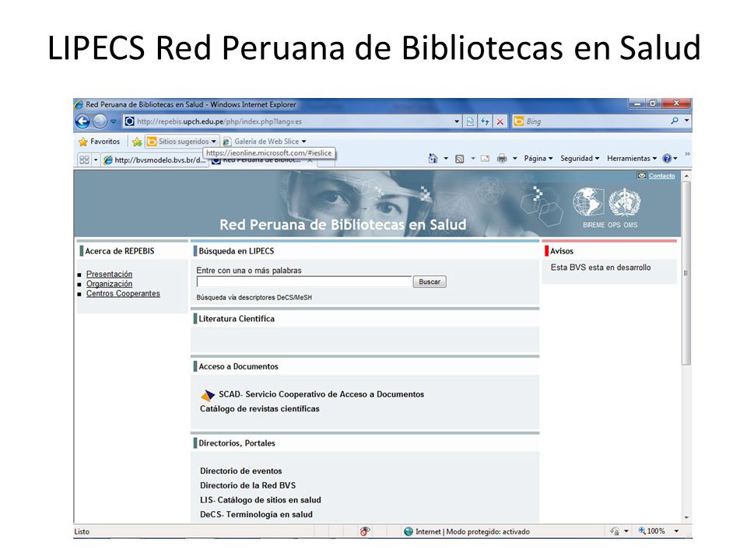
Task: Click the Buscar button
Action: click(x=430, y=282)
